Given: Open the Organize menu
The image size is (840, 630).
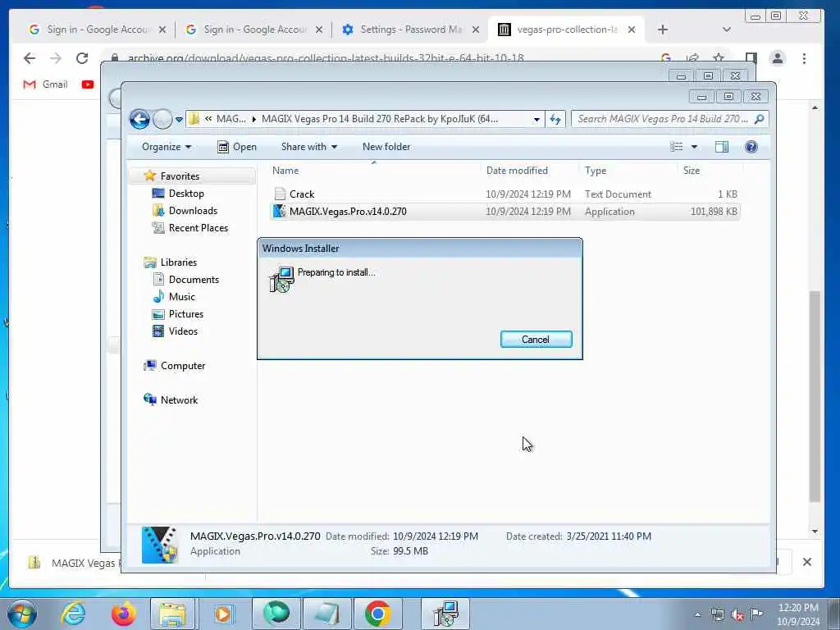Looking at the screenshot, I should 166,147.
